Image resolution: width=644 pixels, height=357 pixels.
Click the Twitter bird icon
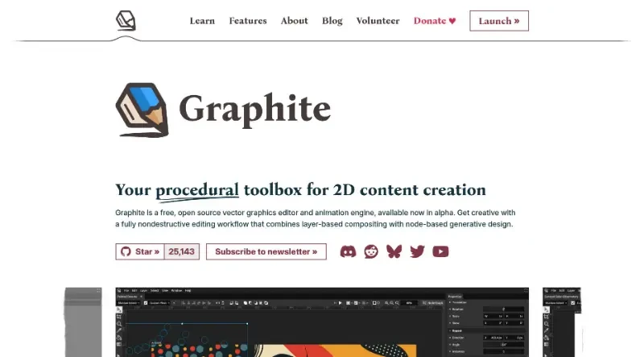click(417, 251)
